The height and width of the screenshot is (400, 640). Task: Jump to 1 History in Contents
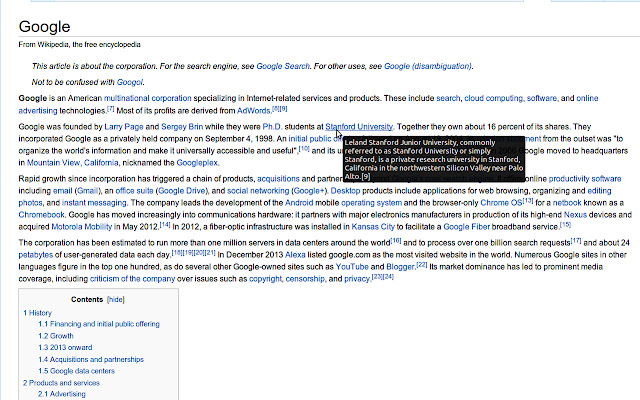click(x=37, y=313)
